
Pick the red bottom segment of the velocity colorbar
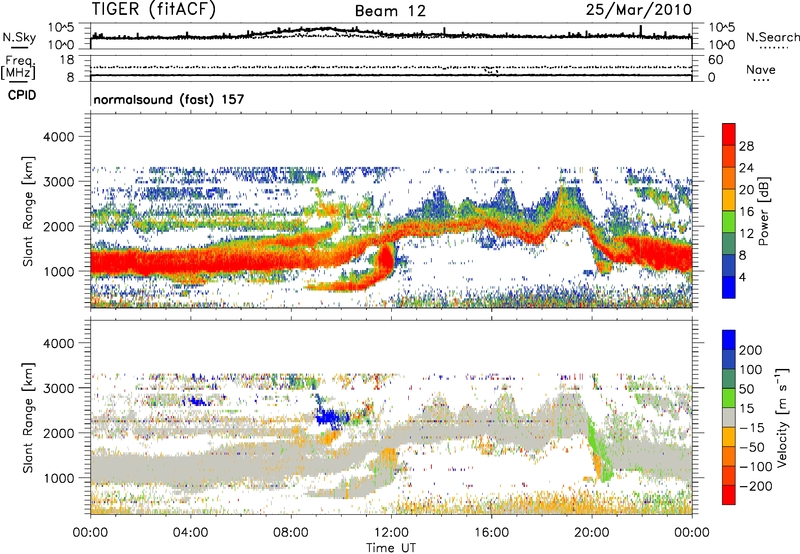[729, 495]
